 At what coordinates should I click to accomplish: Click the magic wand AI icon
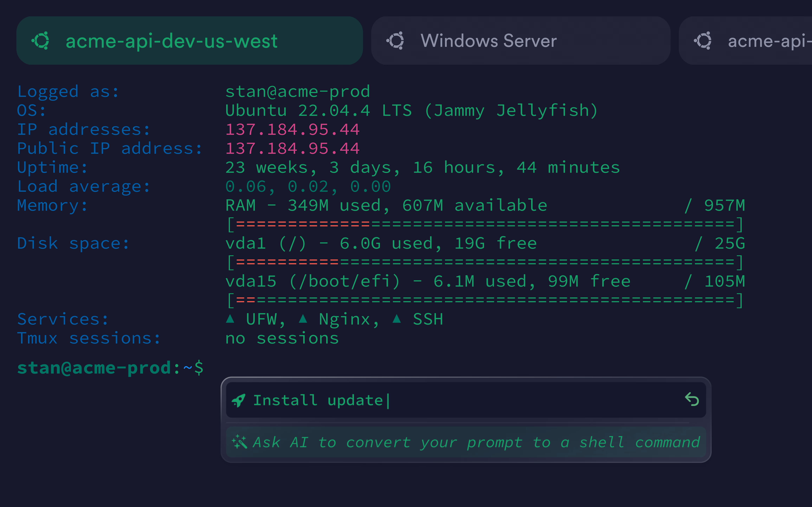(239, 442)
